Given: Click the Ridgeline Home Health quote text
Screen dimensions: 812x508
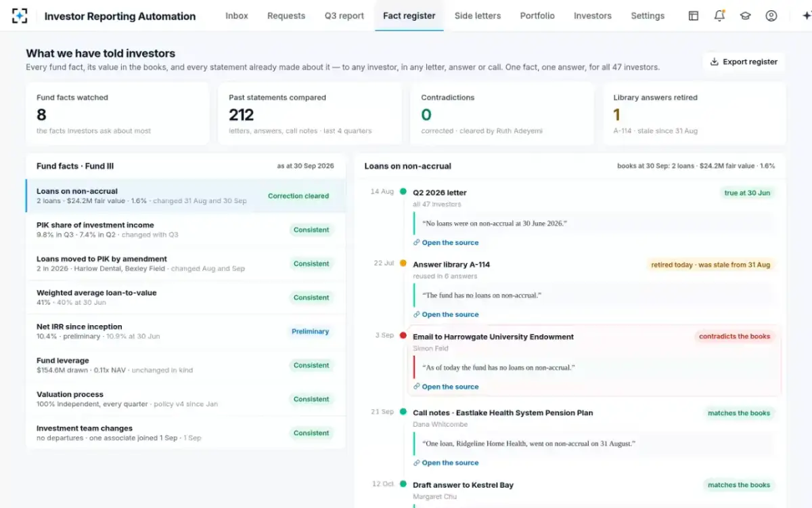Looking at the screenshot, I should click(x=529, y=444).
